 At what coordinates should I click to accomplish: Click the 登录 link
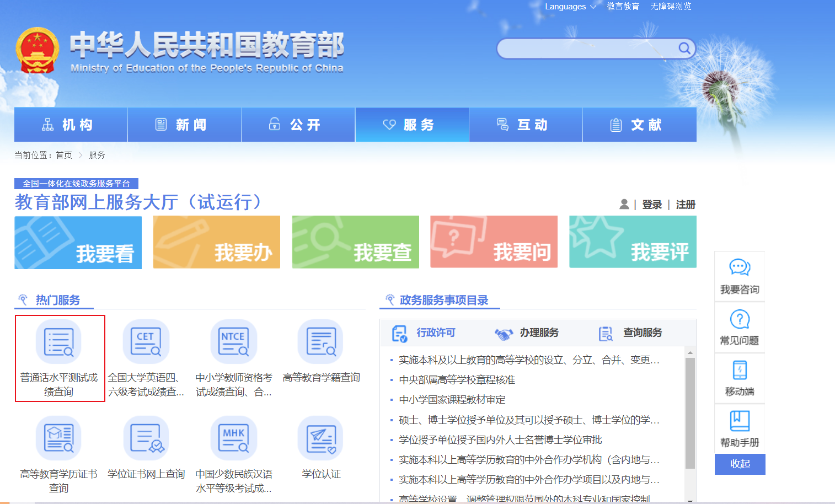click(x=652, y=205)
